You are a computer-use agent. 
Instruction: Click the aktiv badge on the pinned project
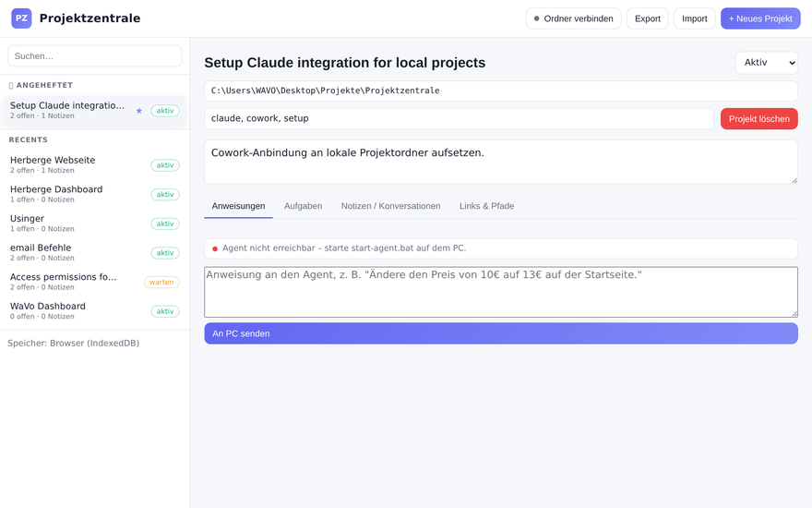165,111
